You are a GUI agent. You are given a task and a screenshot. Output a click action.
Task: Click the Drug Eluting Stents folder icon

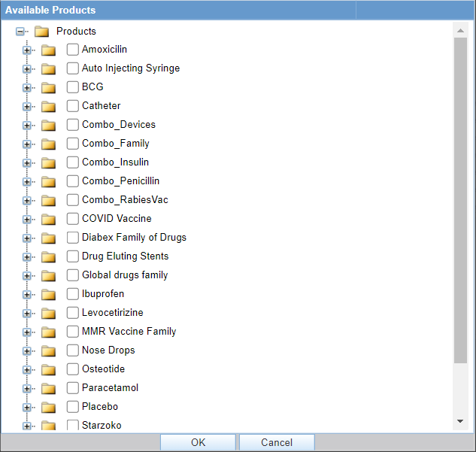tap(48, 257)
